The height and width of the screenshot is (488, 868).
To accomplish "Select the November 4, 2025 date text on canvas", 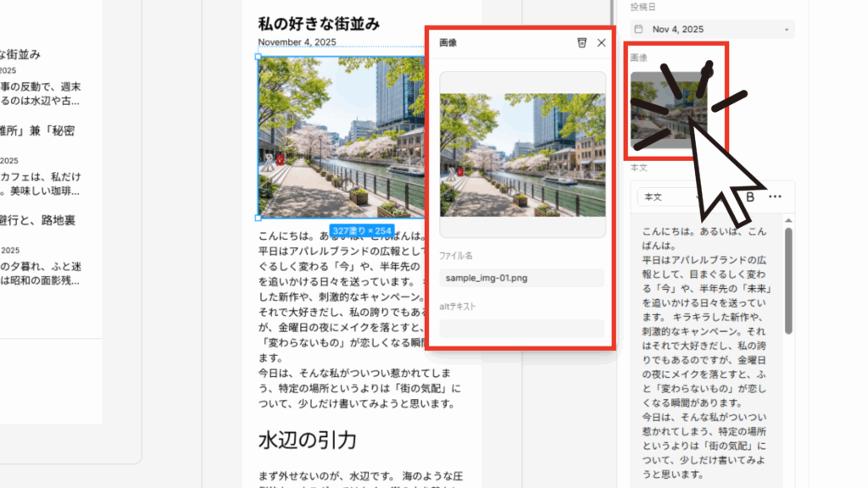I will click(298, 42).
